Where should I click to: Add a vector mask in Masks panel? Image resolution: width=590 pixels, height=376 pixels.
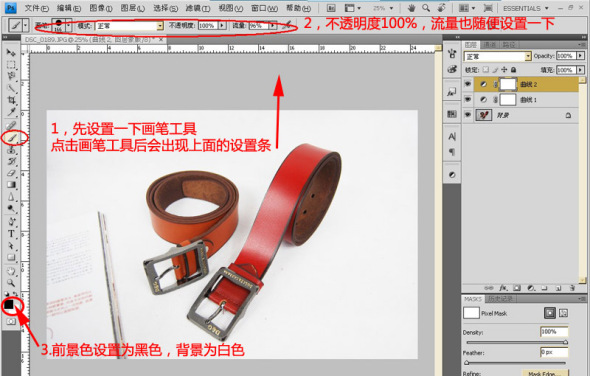(x=563, y=313)
